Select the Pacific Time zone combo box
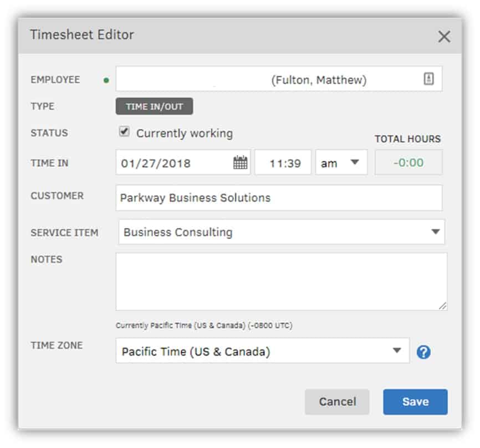The width and height of the screenshot is (480, 448). tap(262, 350)
